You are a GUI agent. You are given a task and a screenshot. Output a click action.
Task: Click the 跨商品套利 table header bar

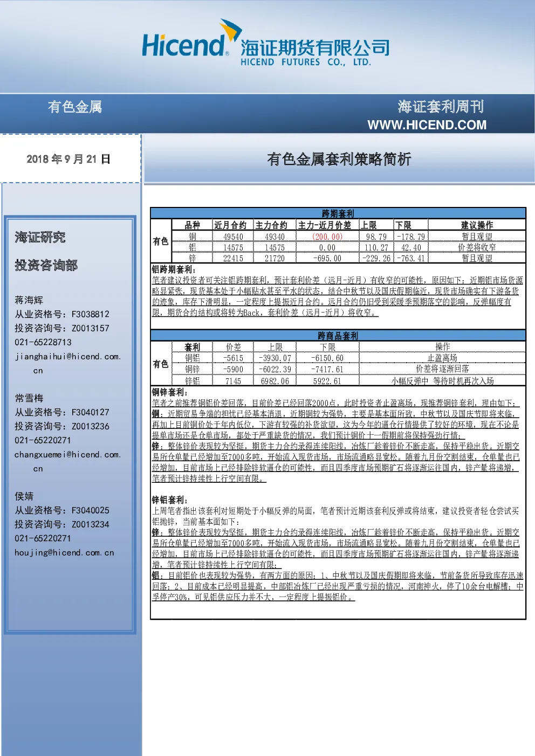click(x=338, y=335)
